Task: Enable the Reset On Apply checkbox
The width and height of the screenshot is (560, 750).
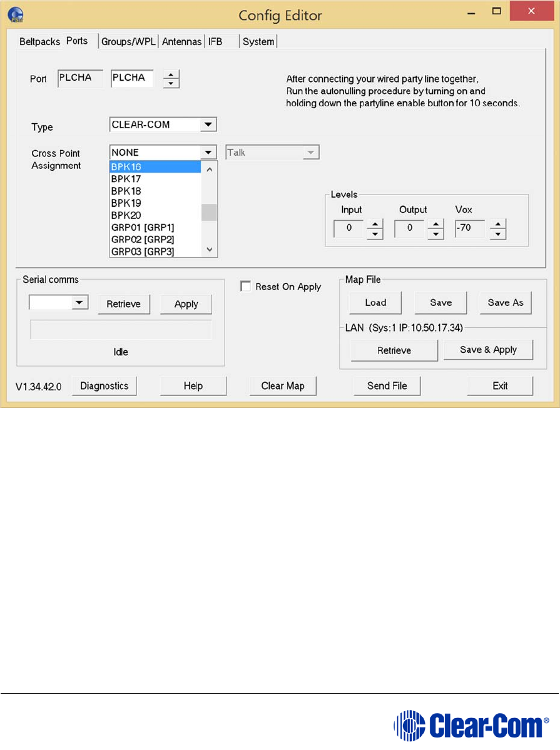Action: click(245, 286)
